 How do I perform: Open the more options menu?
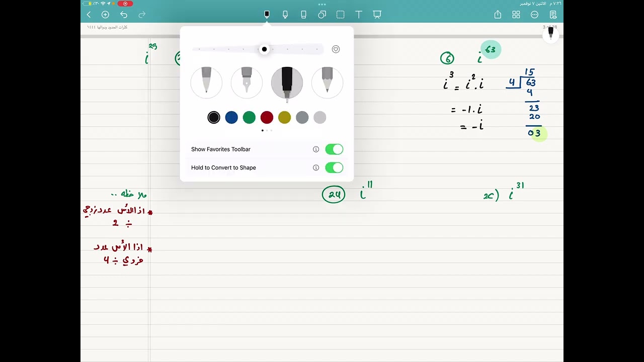(x=534, y=15)
